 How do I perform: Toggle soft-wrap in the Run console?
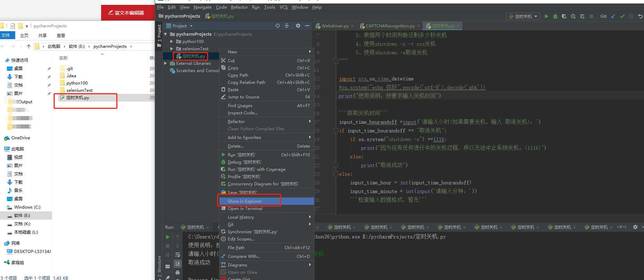coord(178,255)
